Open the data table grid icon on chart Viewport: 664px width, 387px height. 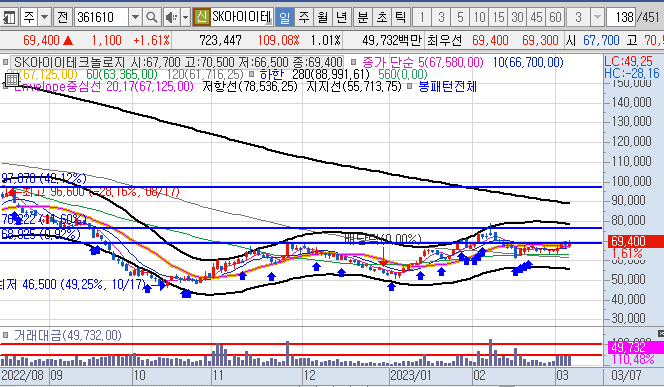tap(12, 79)
